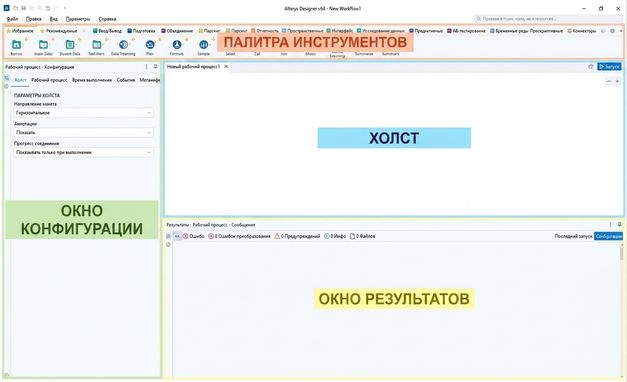Click the global search field
627x382 pixels.
coord(548,19)
